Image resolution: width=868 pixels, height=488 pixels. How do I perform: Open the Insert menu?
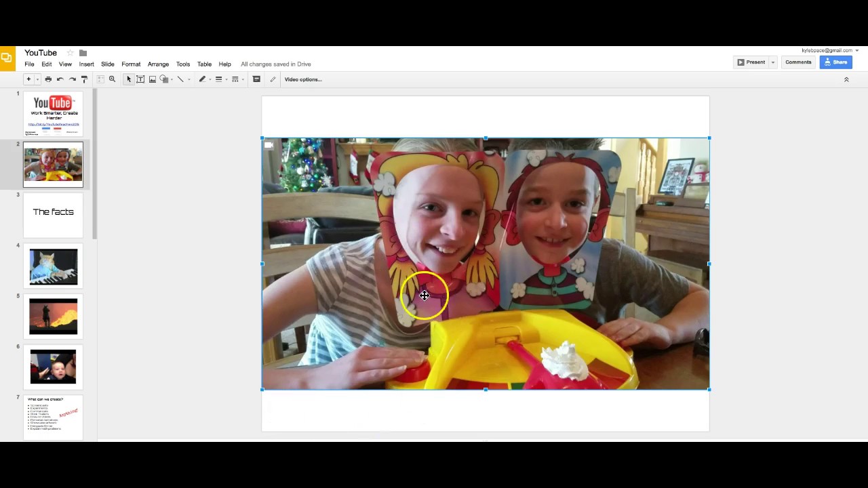pyautogui.click(x=86, y=64)
